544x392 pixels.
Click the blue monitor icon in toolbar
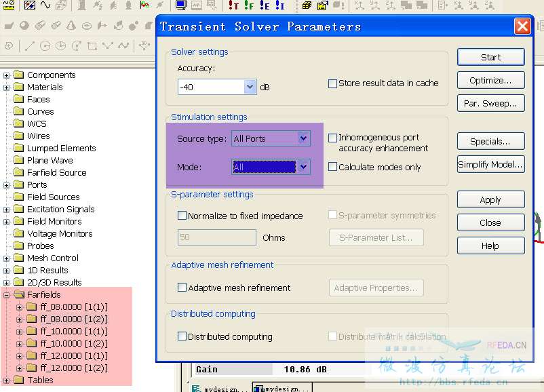(x=181, y=5)
